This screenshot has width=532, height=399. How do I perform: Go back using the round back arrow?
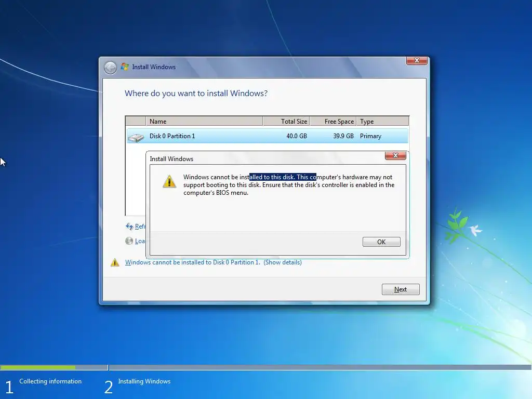pos(110,68)
